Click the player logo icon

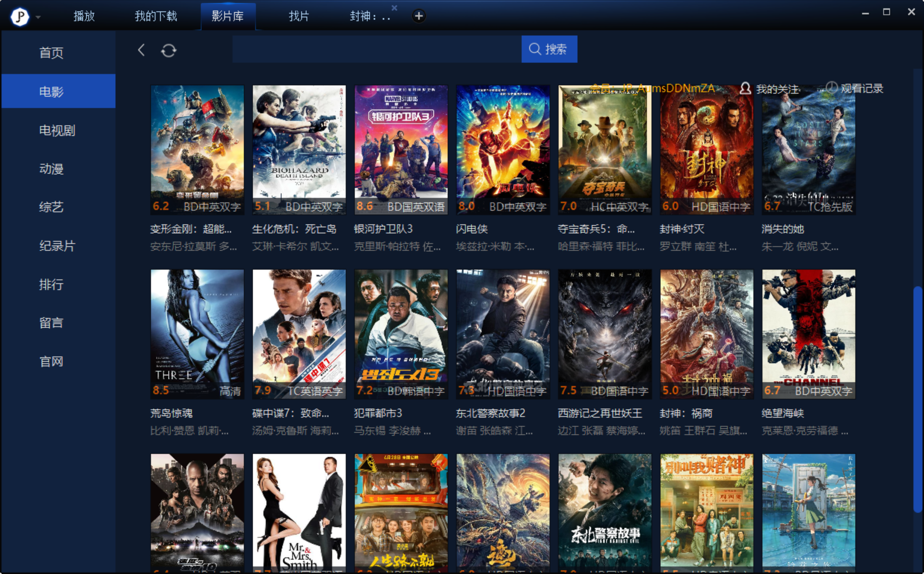[20, 17]
